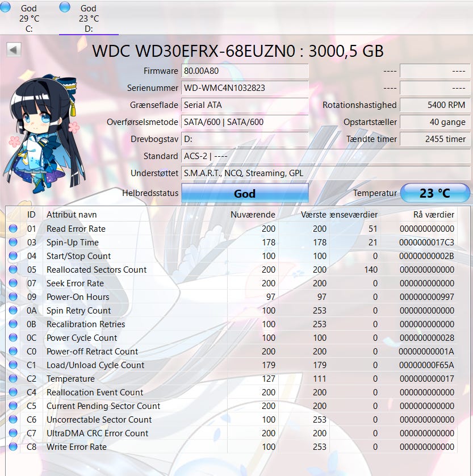Click raw value 000000000017 for Temperature
This screenshot has width=473, height=476.
[427, 378]
